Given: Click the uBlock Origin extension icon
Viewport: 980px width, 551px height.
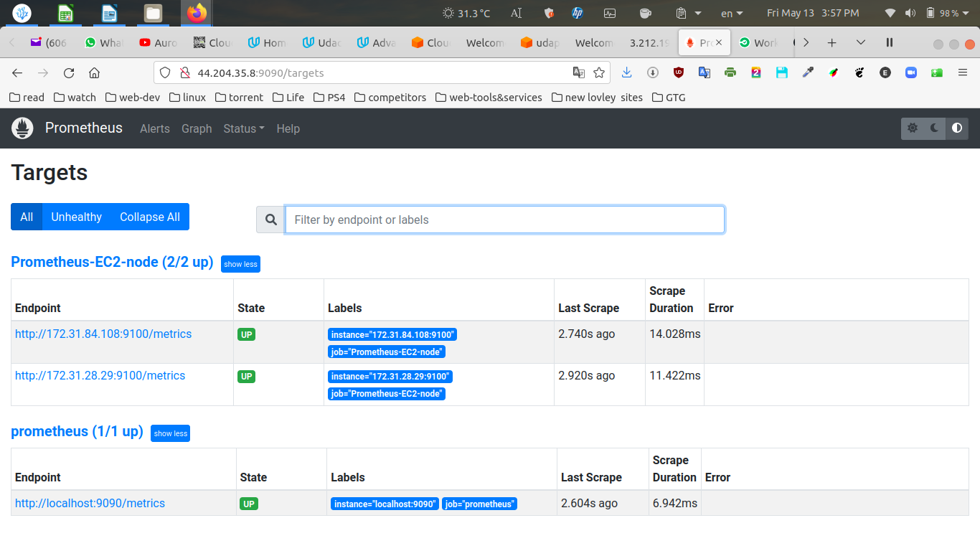Looking at the screenshot, I should pos(679,72).
